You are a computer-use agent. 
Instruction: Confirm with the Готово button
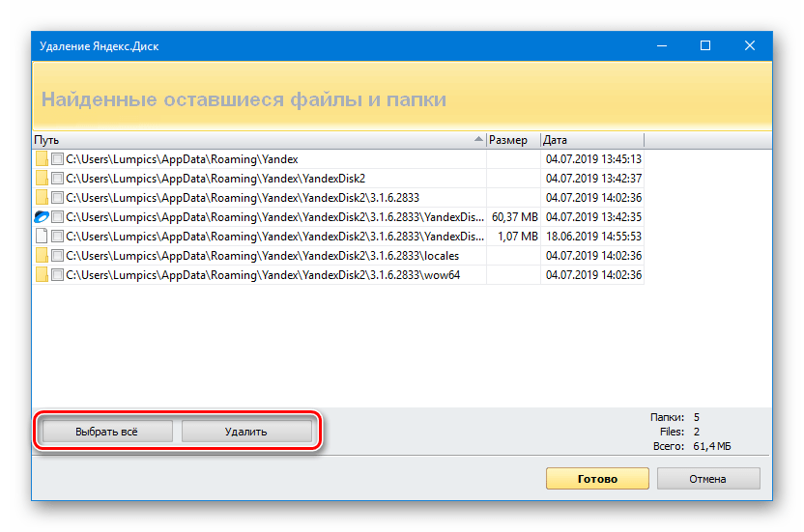(x=597, y=479)
